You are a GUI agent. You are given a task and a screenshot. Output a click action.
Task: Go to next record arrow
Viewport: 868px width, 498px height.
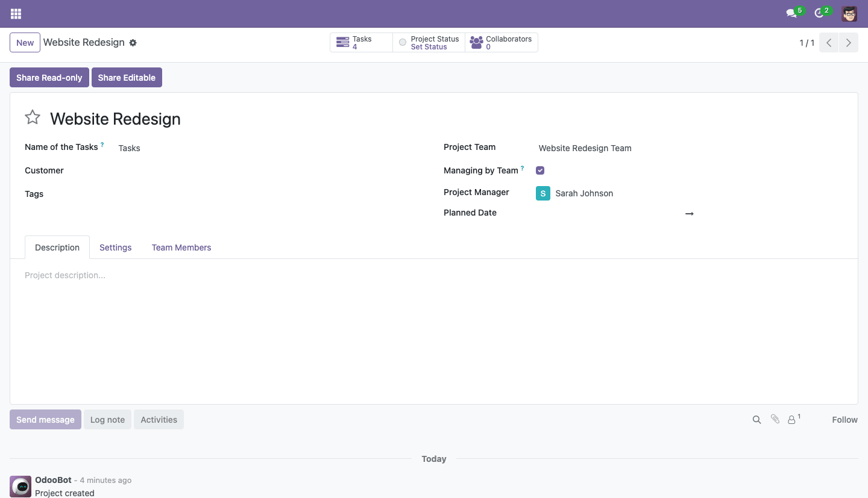point(849,43)
